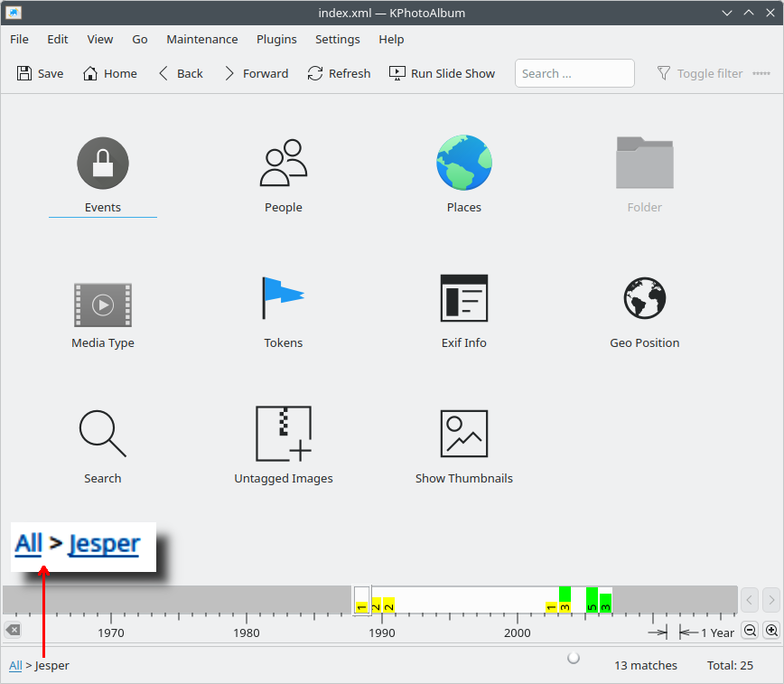Screen dimensions: 784x684
Task: Open the Tokens flag category
Action: (x=284, y=312)
